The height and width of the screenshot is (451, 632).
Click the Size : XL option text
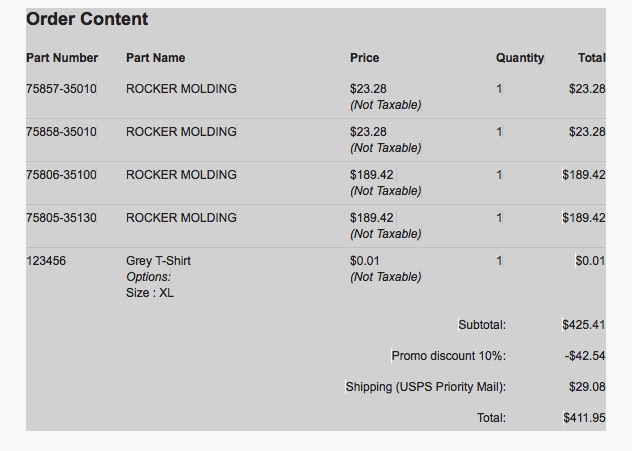click(150, 293)
